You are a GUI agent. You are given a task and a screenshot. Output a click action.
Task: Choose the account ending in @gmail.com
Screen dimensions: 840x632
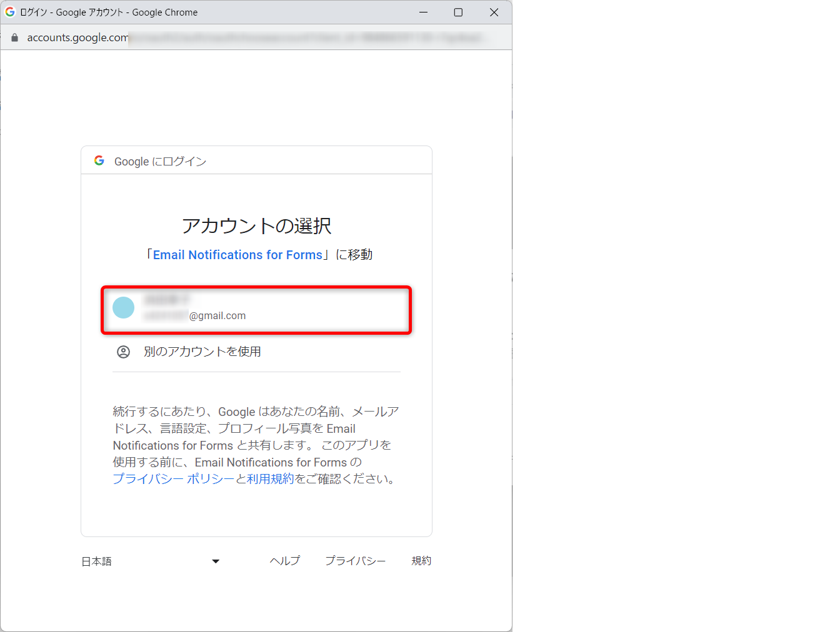(256, 310)
